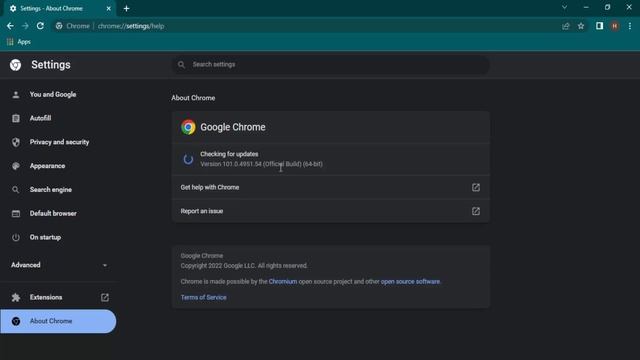Click the palette icon for Appearance
The image size is (640, 360).
point(16,166)
